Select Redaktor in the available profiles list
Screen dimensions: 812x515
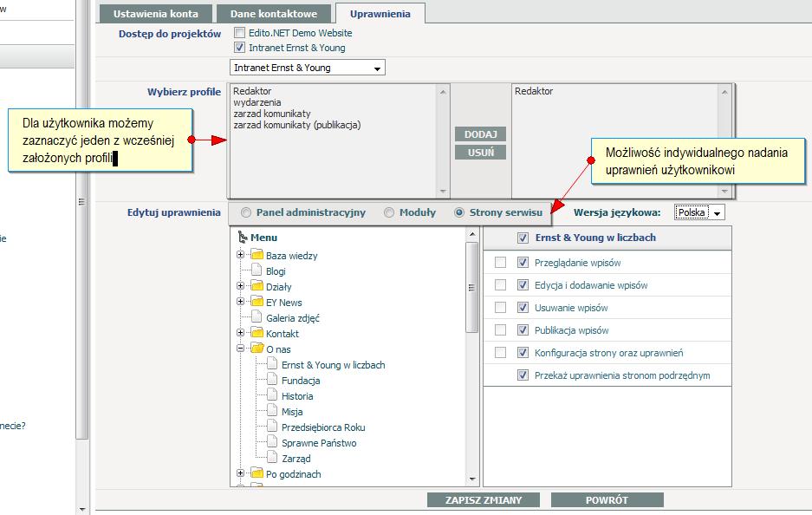(252, 91)
